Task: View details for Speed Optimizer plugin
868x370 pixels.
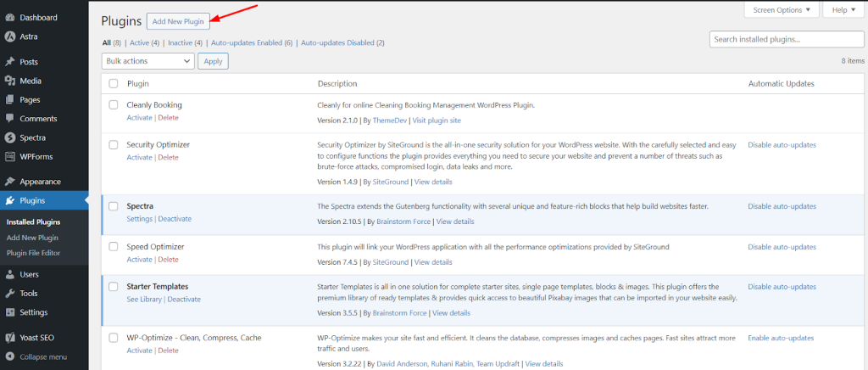Action: [x=433, y=262]
